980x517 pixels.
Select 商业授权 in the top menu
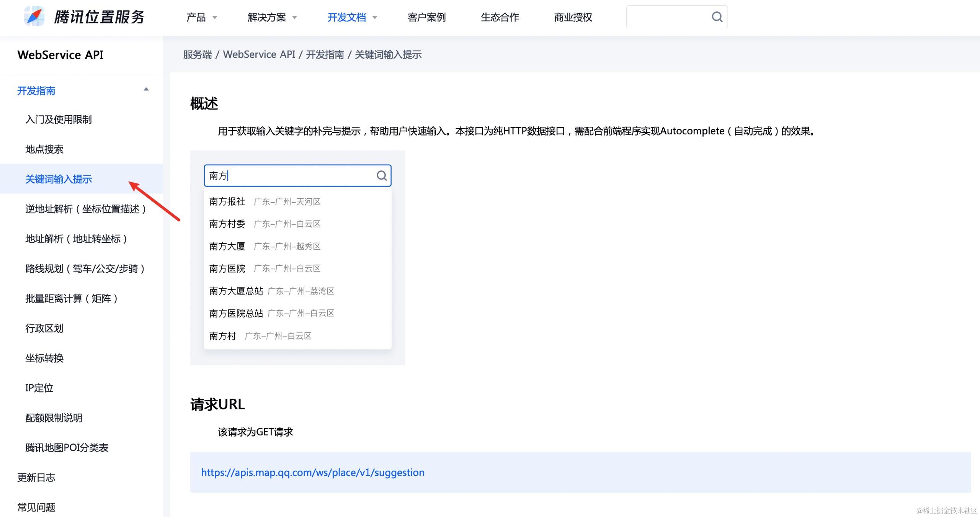573,17
